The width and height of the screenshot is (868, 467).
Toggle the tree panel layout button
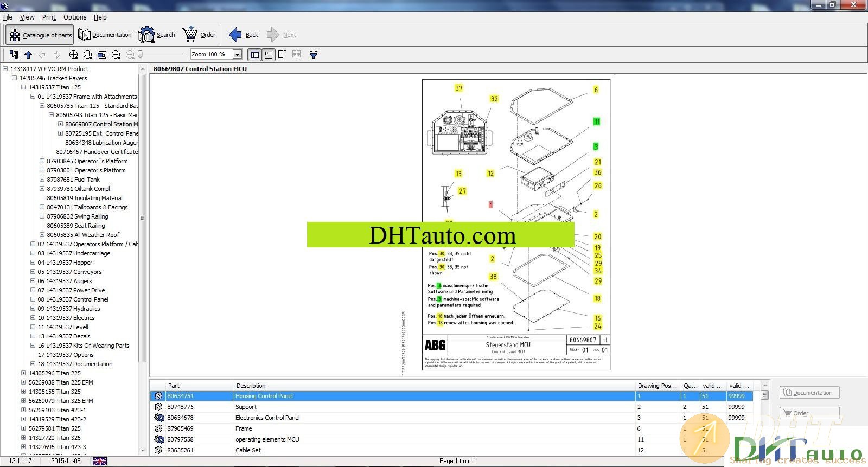254,54
